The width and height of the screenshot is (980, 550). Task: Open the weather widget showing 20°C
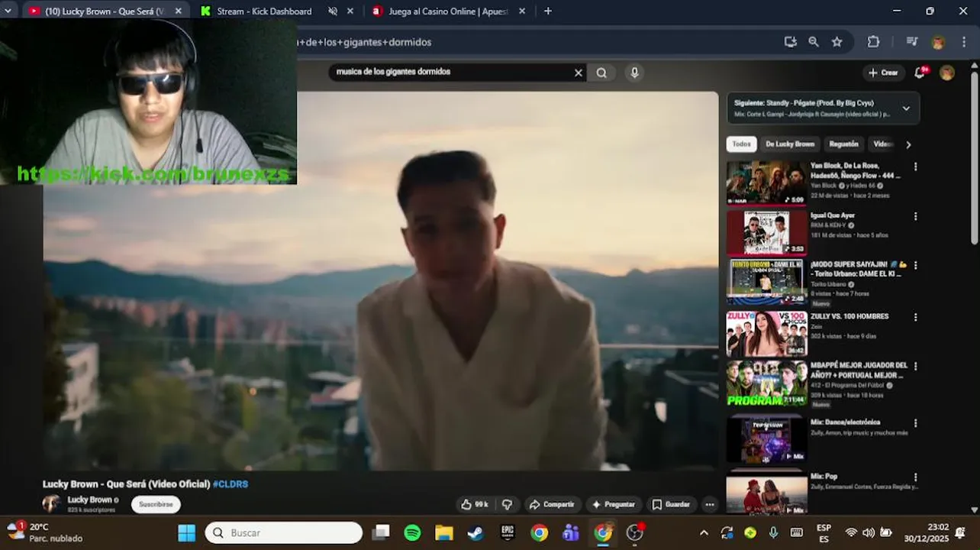44,532
